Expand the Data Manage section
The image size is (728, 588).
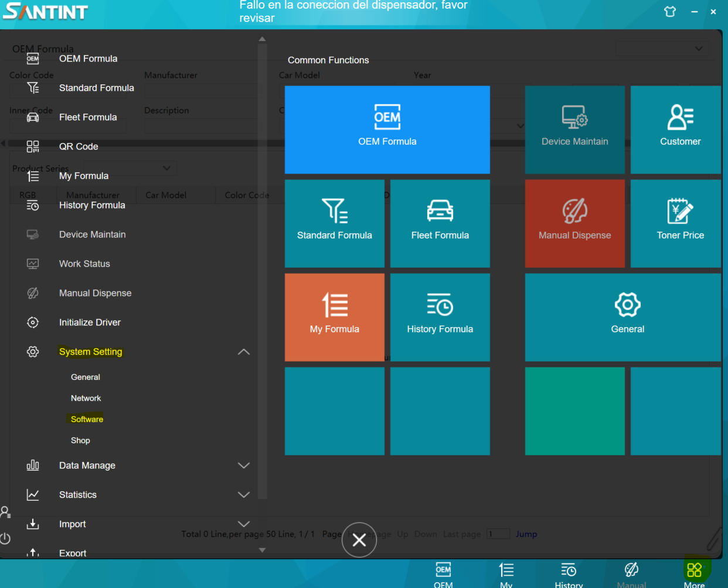[244, 465]
